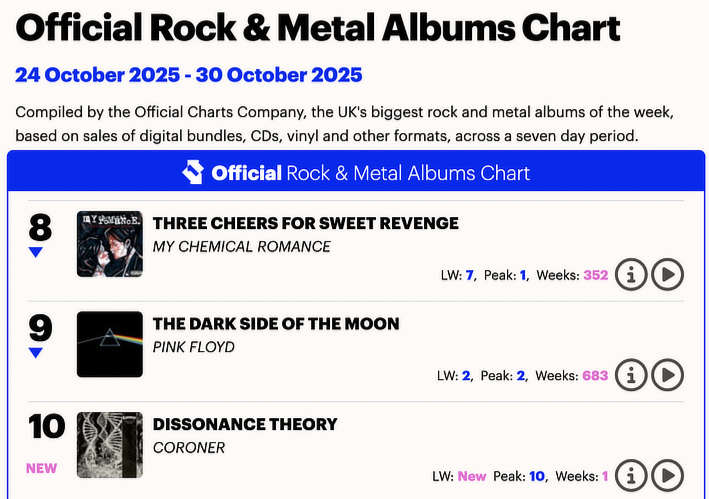709x499 pixels.
Task: Show info for The Dark Side of the Moon
Action: [631, 375]
